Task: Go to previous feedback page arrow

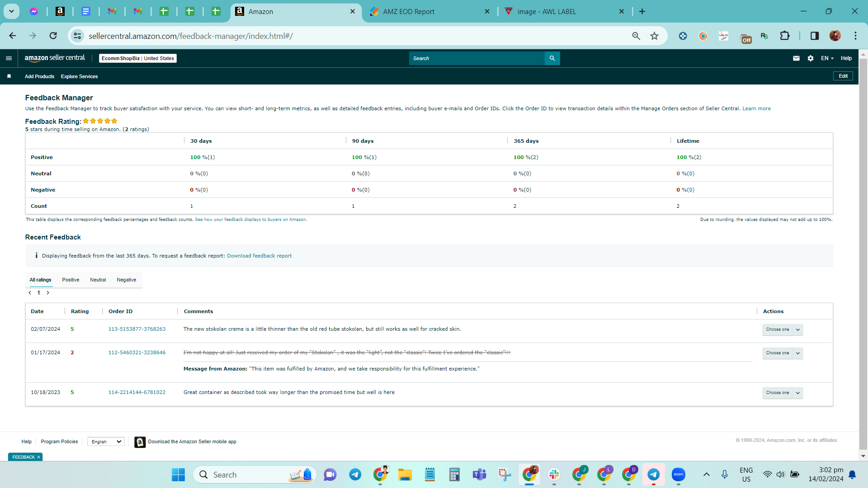Action: pos(30,293)
